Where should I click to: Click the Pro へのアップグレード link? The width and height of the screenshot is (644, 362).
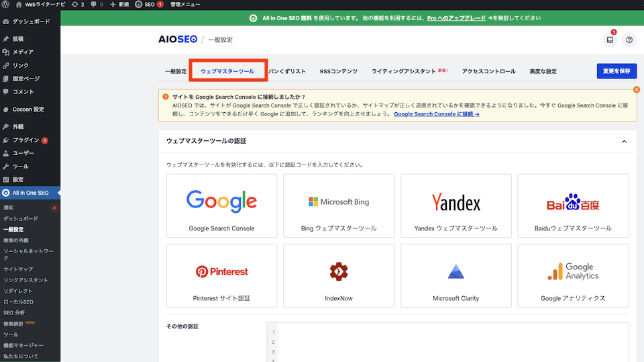coord(456,18)
